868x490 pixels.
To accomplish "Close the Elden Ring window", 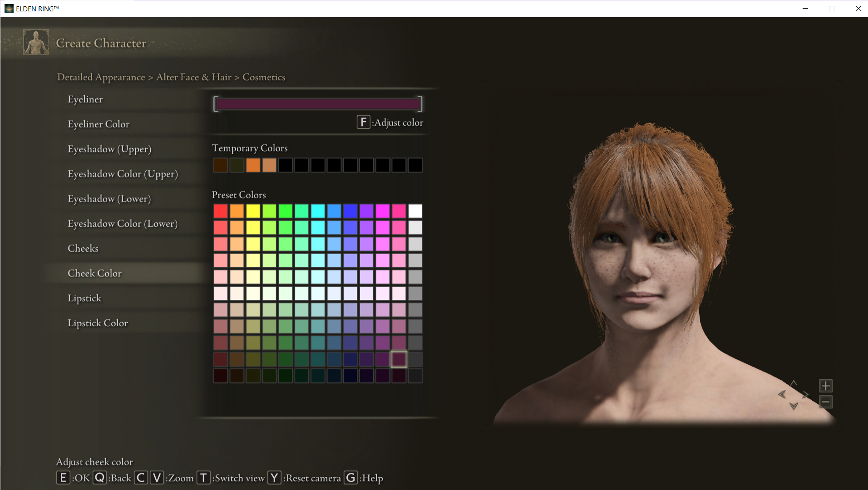I will 858,9.
